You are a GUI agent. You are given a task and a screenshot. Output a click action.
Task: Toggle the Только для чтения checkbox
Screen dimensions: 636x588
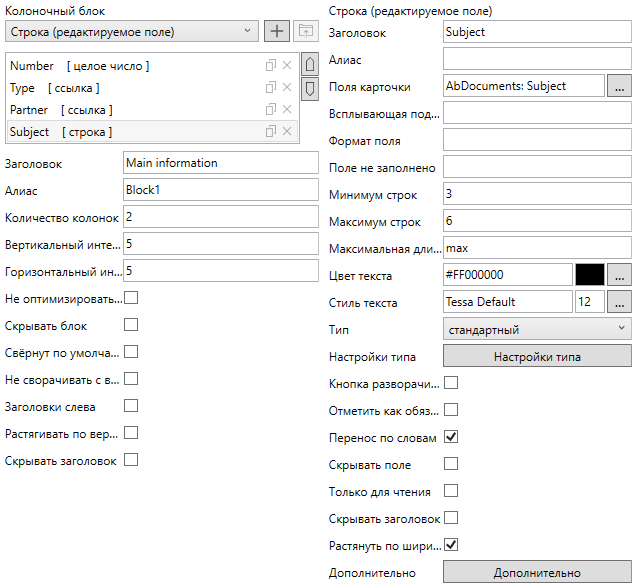(x=451, y=491)
